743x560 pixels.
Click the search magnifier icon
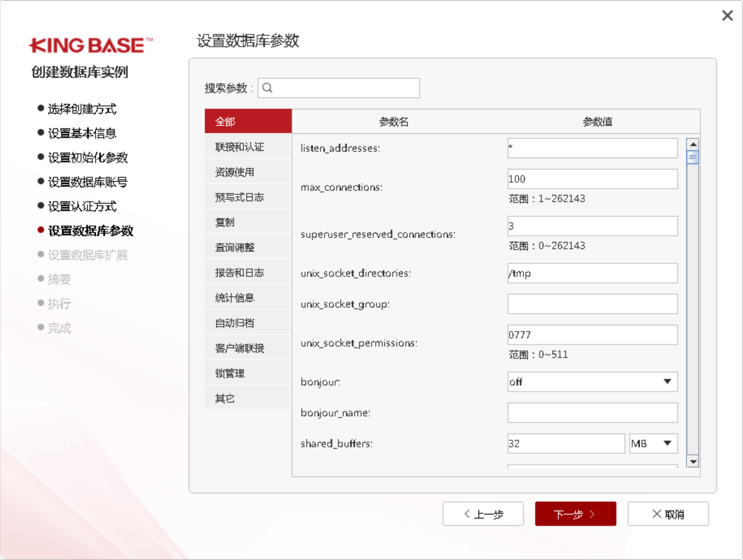pyautogui.click(x=267, y=88)
